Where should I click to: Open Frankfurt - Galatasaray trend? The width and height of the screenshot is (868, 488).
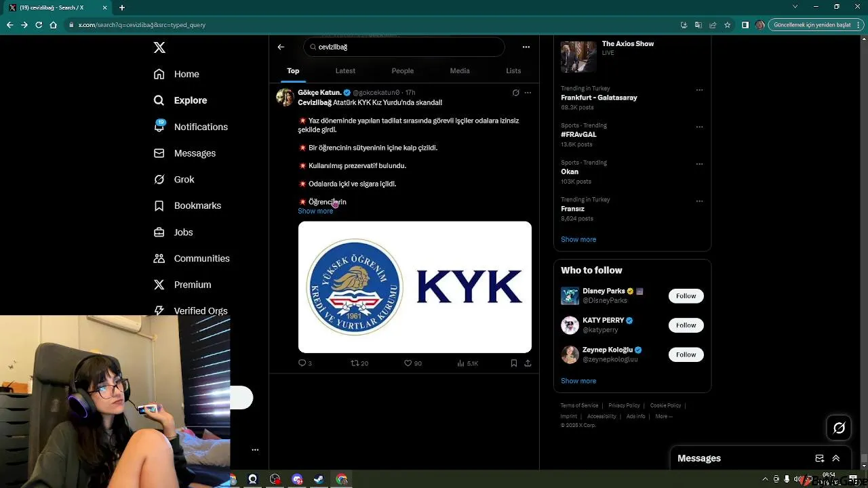pos(599,98)
